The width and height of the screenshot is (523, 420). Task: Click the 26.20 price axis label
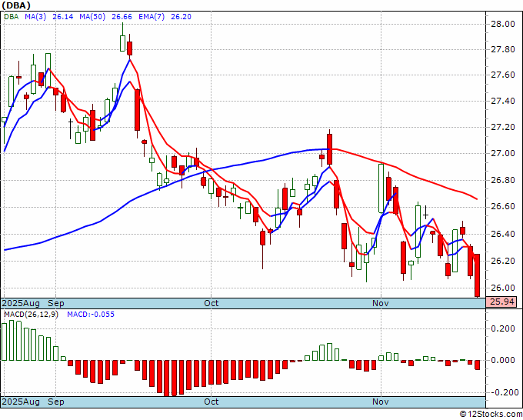tap(502, 261)
